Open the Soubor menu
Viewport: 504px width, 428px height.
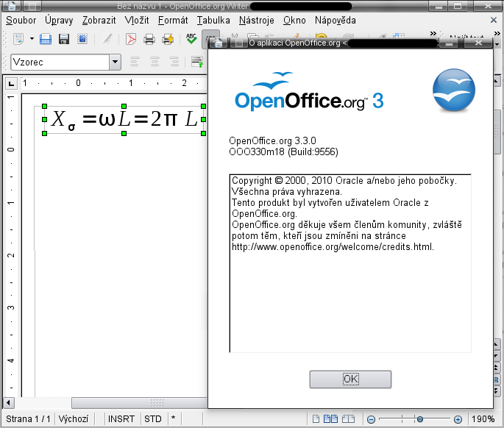click(x=21, y=21)
